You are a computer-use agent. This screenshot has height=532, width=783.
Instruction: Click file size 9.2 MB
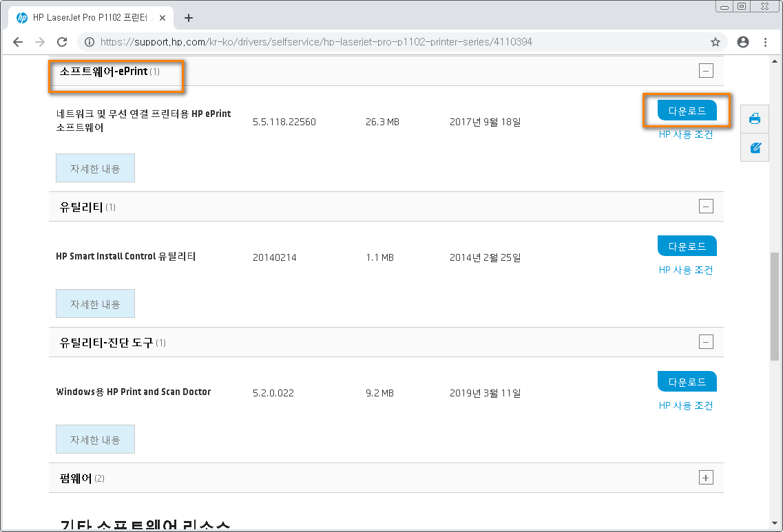point(379,393)
